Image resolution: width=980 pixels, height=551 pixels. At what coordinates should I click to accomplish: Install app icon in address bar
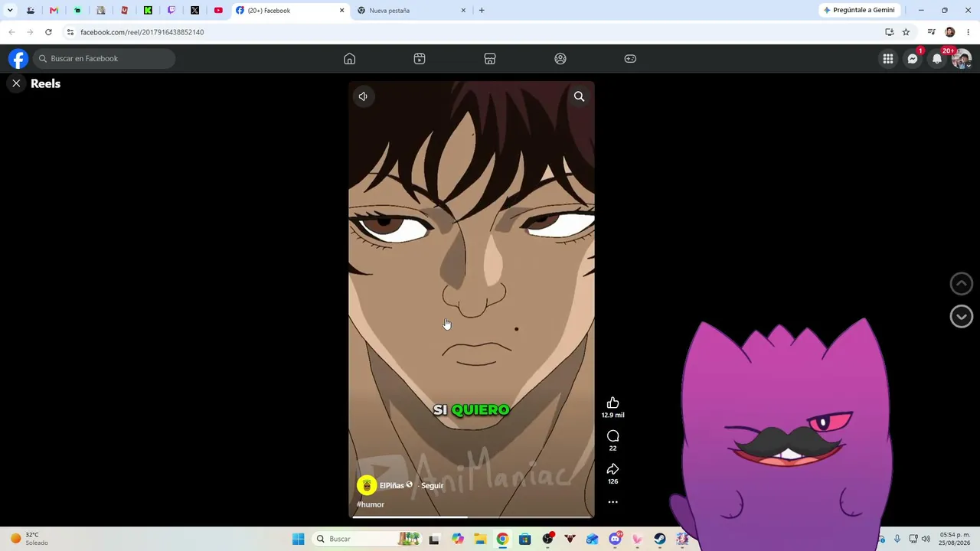pos(889,32)
